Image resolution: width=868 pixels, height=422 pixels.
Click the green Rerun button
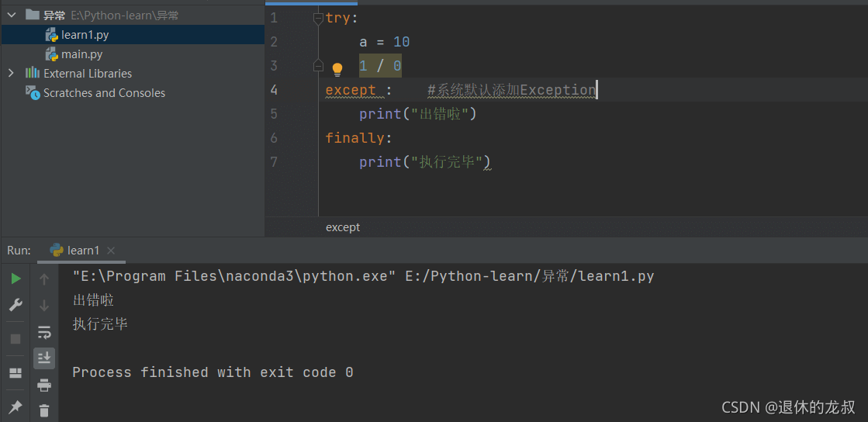pos(16,278)
